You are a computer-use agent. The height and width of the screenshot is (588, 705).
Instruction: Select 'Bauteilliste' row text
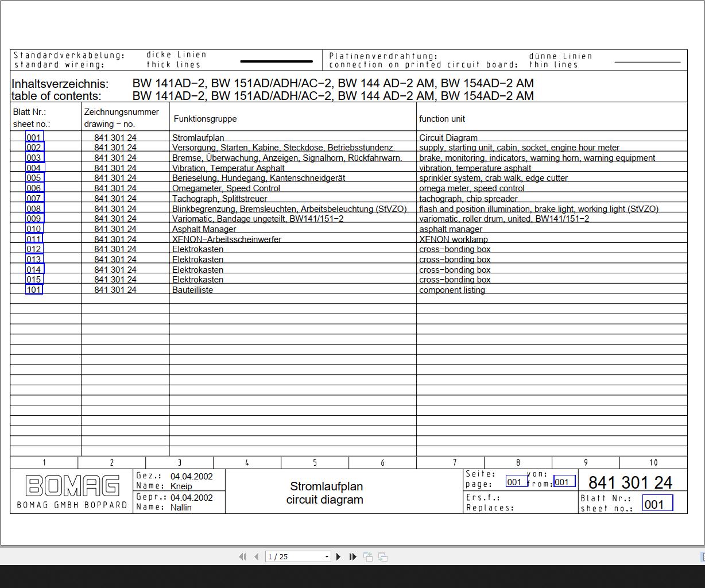point(192,290)
